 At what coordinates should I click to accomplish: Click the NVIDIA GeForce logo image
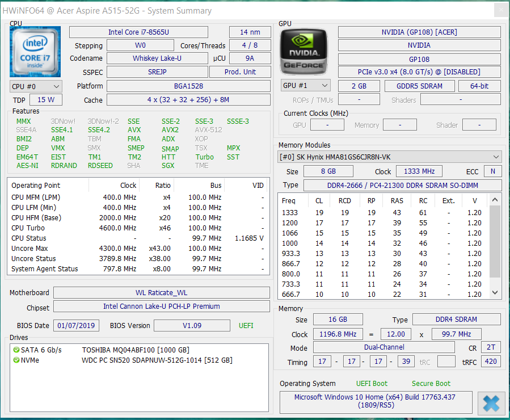pos(304,52)
